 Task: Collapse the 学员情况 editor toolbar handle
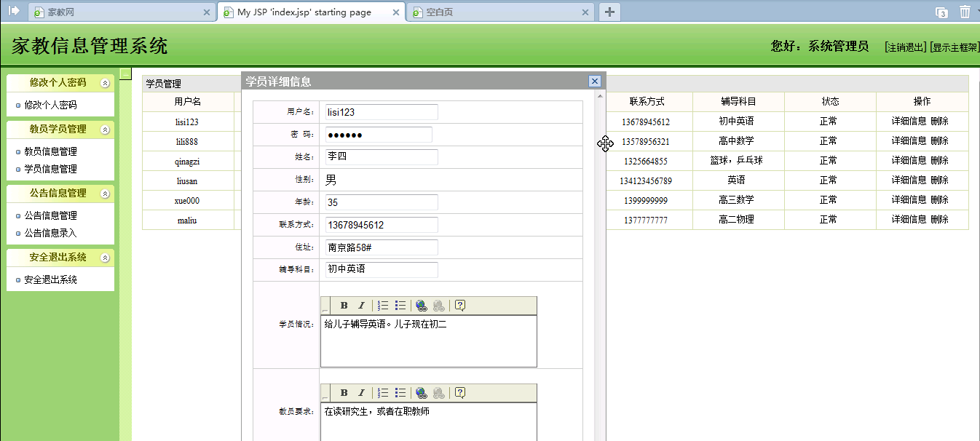click(325, 306)
